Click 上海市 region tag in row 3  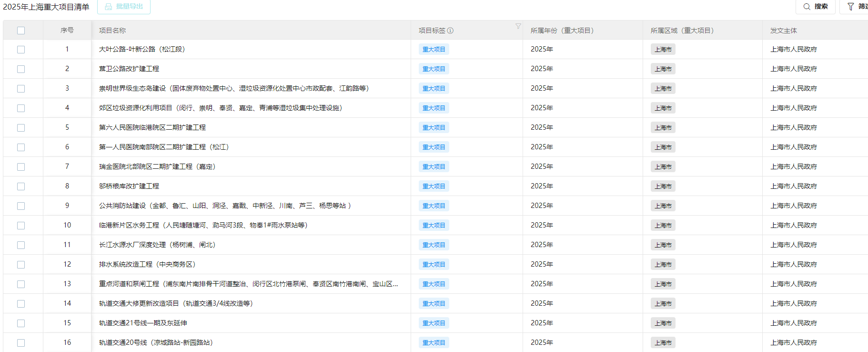tap(663, 89)
